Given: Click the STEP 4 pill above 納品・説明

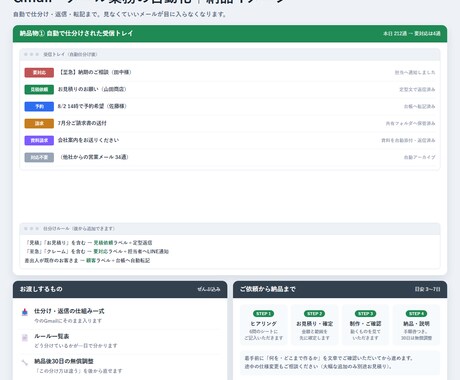Looking at the screenshot, I should click(416, 314).
